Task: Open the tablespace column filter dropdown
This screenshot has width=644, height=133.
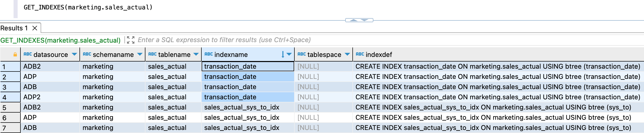Action: pyautogui.click(x=347, y=54)
